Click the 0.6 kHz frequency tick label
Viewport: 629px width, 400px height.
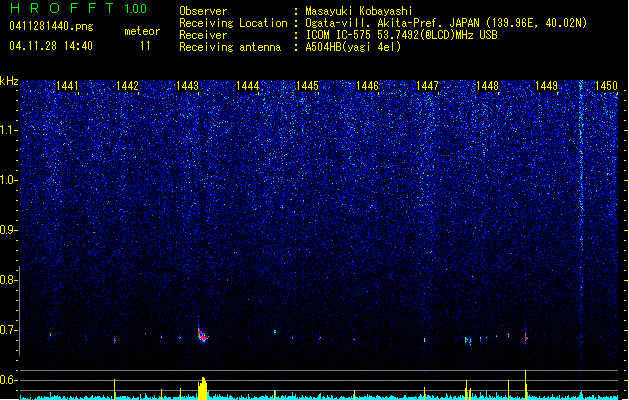[8, 380]
